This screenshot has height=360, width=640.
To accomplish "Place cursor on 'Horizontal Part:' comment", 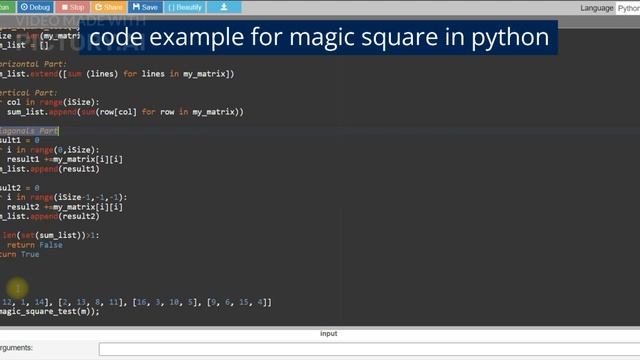I will 33,64.
